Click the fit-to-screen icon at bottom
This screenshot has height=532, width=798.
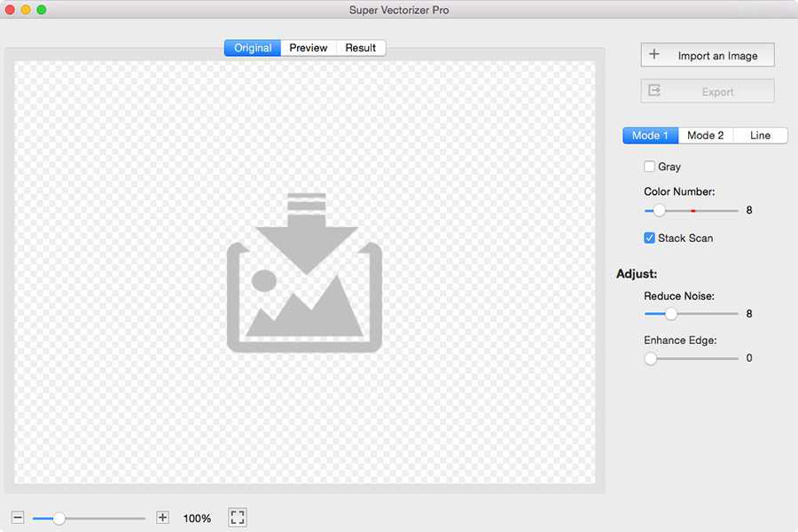[x=237, y=518]
